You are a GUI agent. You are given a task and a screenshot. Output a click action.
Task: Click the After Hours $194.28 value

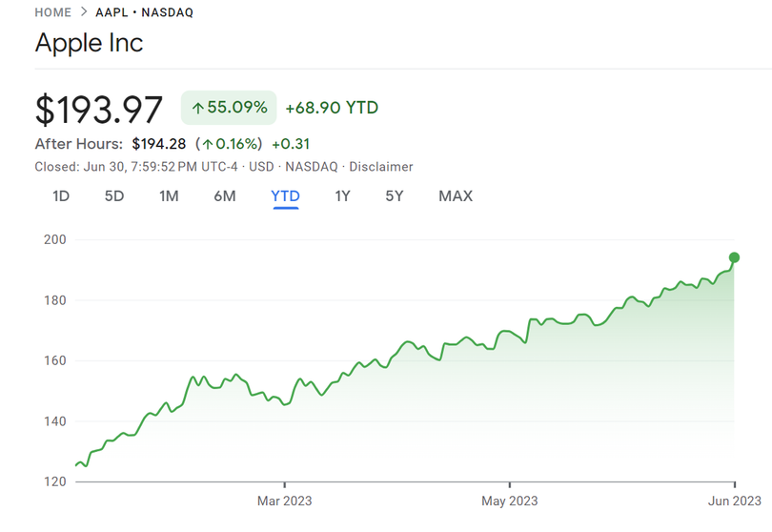[x=159, y=144]
